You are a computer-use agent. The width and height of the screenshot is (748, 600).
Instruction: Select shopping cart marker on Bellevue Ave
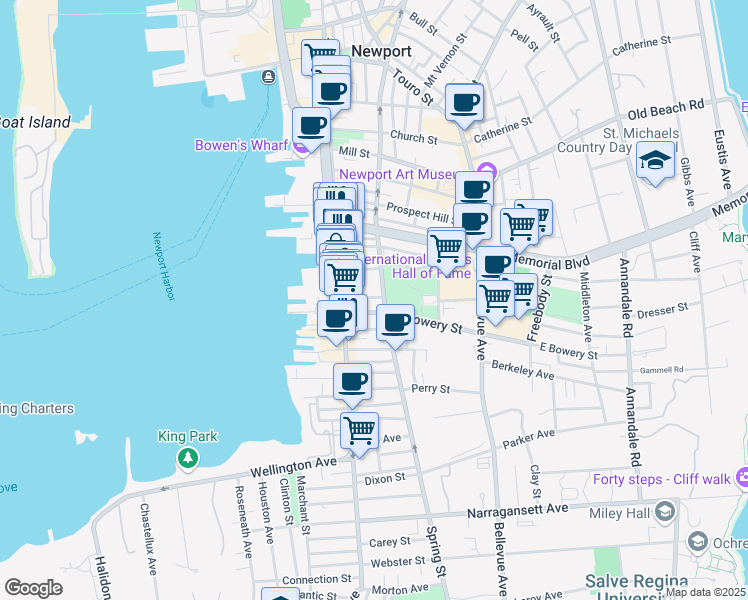click(x=495, y=302)
